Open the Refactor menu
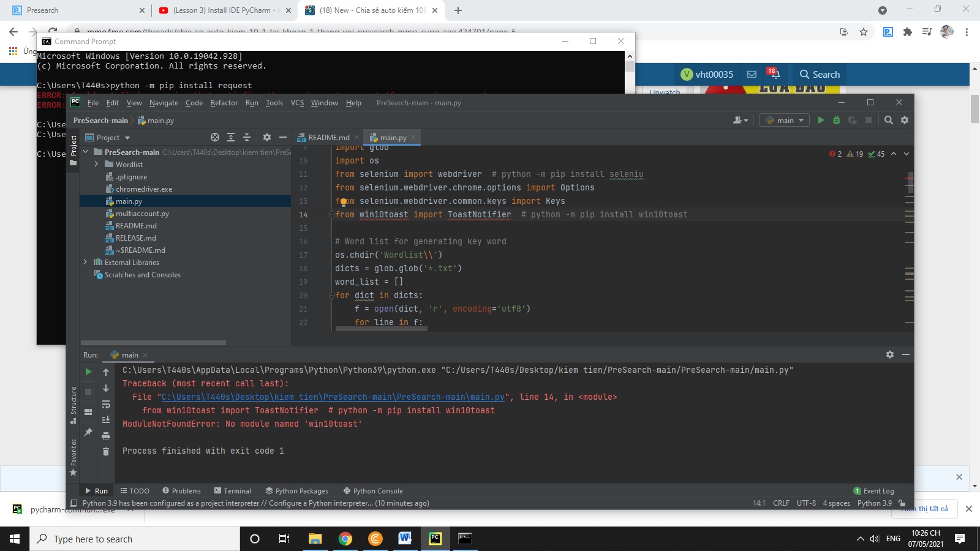 tap(224, 103)
